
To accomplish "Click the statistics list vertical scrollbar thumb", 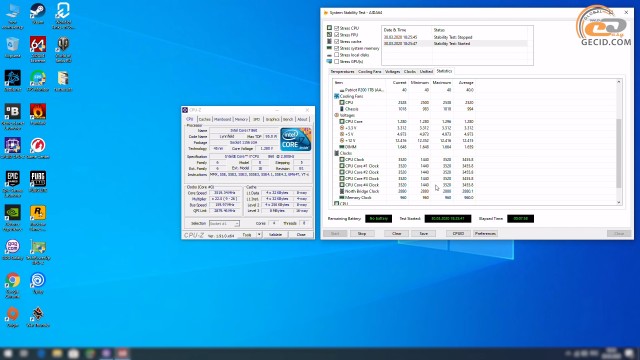I will tap(619, 153).
